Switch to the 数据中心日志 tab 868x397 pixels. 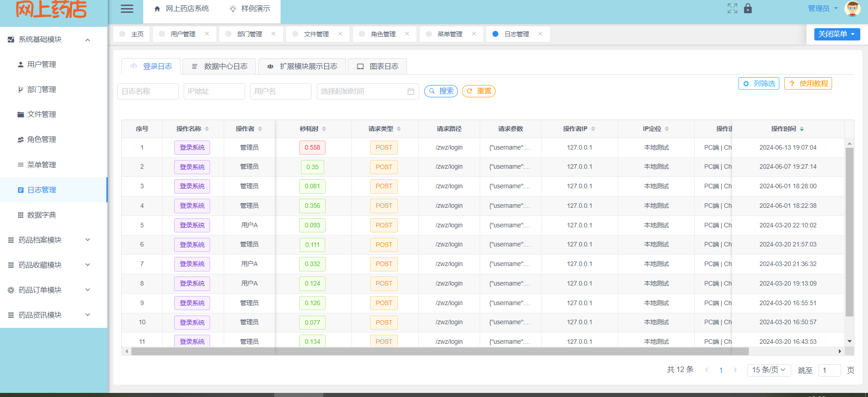point(219,66)
